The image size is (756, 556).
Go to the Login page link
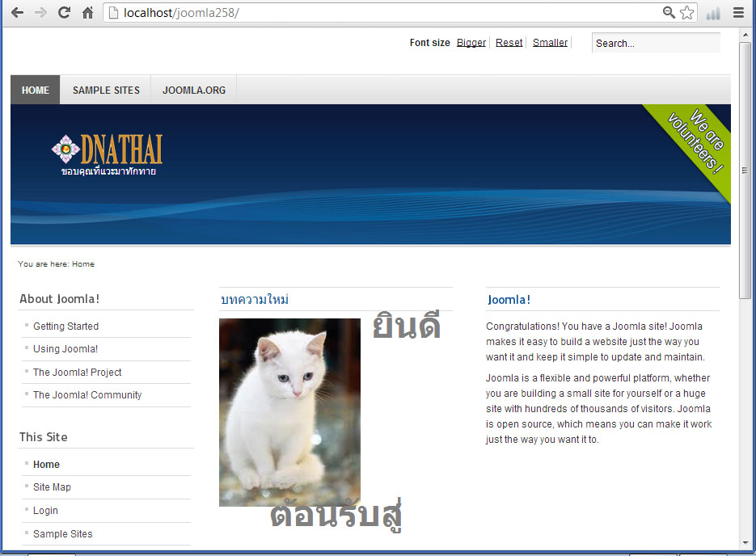[x=45, y=511]
